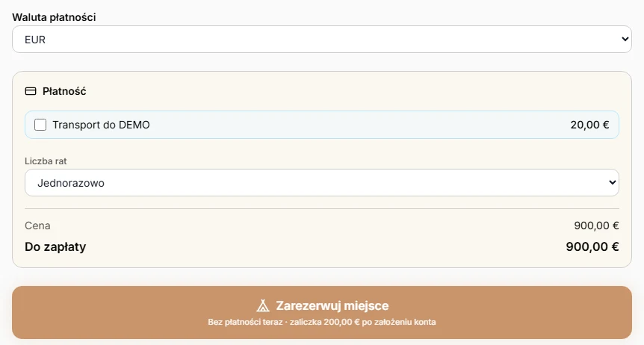Click the Do zapłaty label

(x=55, y=247)
